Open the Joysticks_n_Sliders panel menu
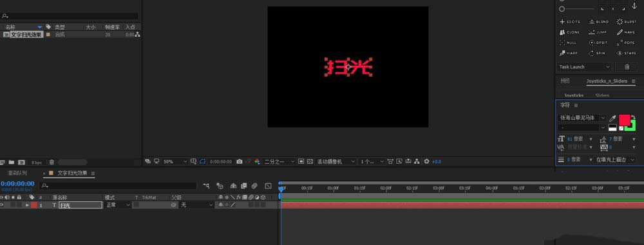Screen dimensions: 644x245 coord(633,81)
